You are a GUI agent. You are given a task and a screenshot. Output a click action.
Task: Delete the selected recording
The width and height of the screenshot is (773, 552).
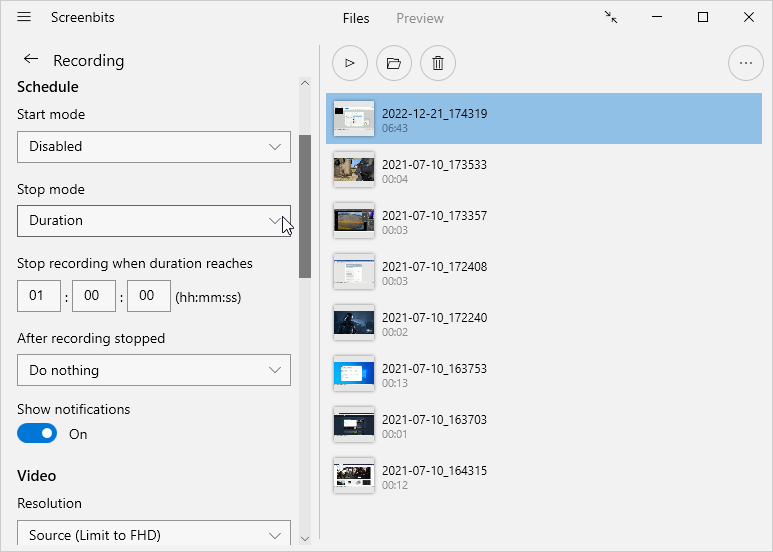438,63
